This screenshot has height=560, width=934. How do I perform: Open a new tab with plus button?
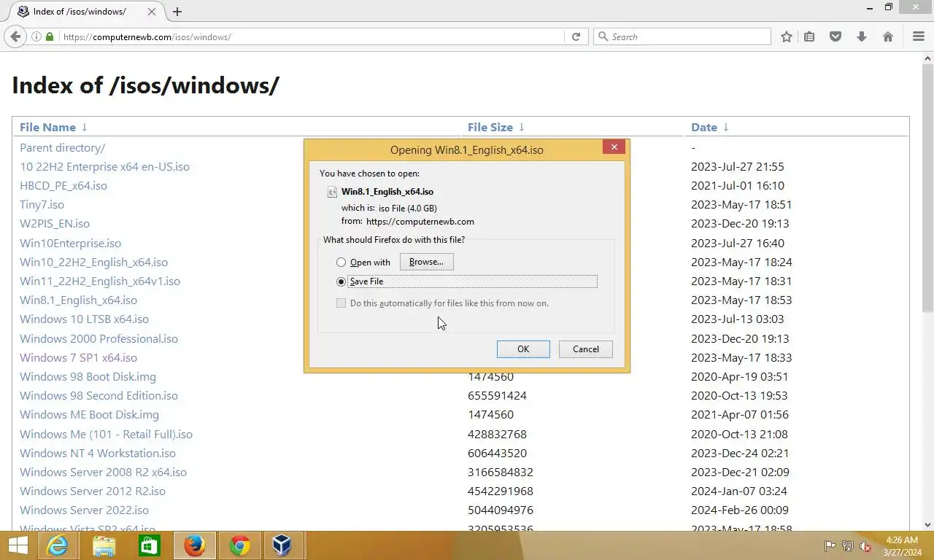pyautogui.click(x=177, y=12)
